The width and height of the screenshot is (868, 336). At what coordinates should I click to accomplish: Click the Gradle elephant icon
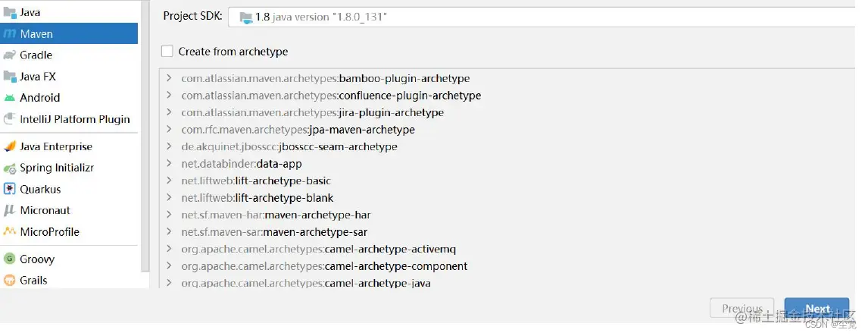(x=10, y=55)
